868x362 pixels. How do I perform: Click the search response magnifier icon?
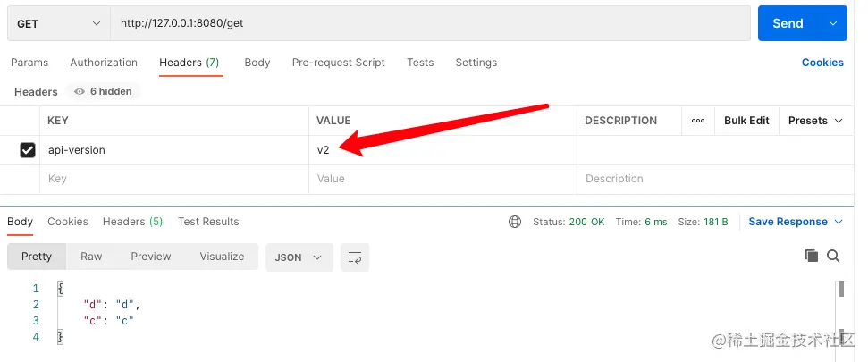(833, 255)
